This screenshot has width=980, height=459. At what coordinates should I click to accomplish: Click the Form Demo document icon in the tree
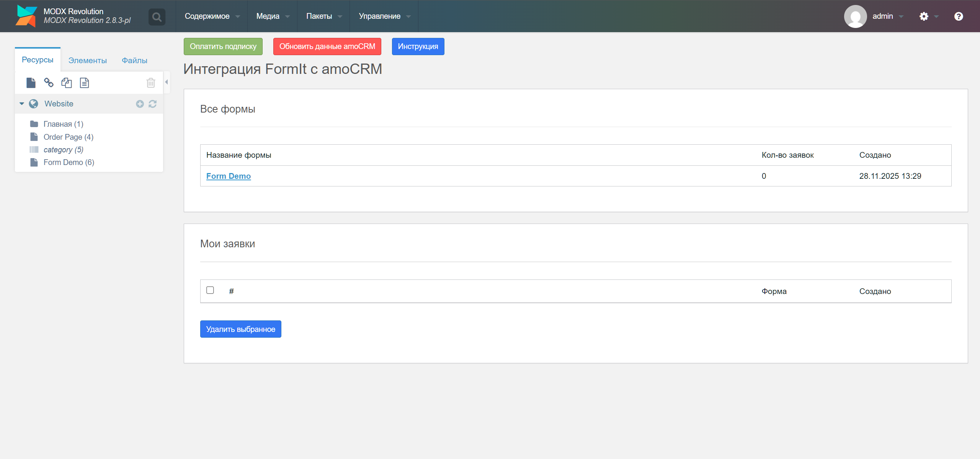(34, 162)
